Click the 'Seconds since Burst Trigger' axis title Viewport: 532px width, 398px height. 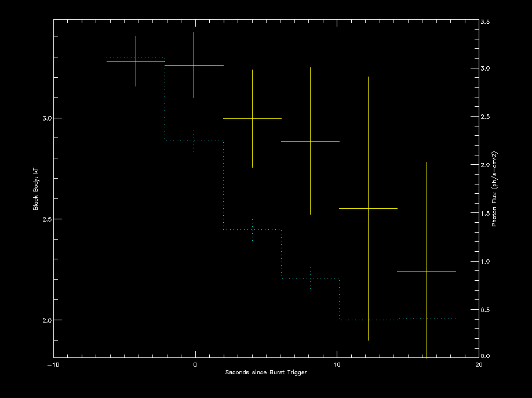(x=266, y=372)
